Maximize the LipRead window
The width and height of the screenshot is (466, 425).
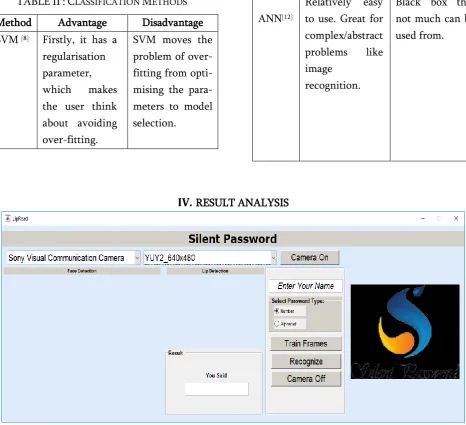[439, 219]
